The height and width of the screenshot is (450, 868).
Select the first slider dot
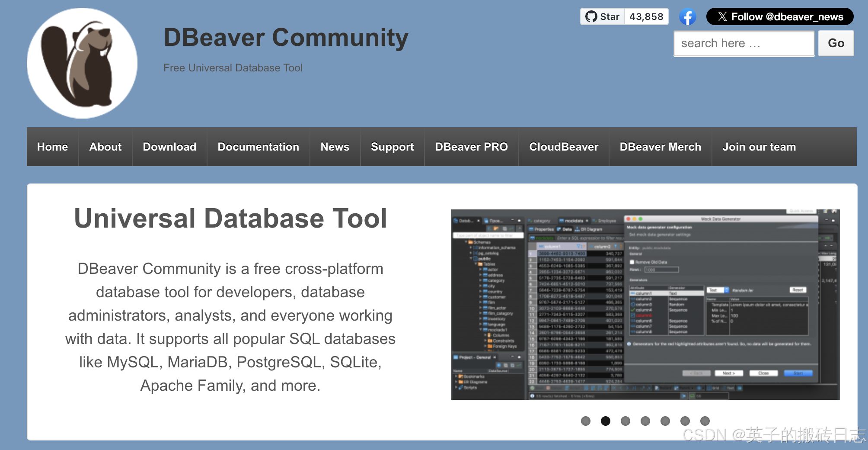(586, 421)
